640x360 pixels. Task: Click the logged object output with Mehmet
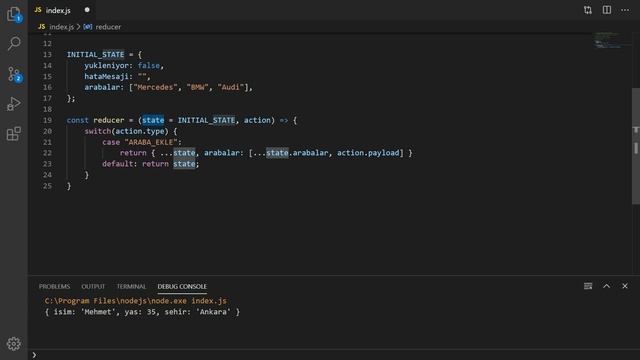tap(142, 312)
